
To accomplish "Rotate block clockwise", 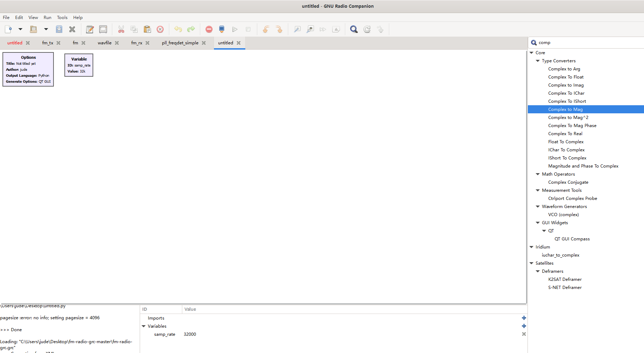I will coord(279,29).
